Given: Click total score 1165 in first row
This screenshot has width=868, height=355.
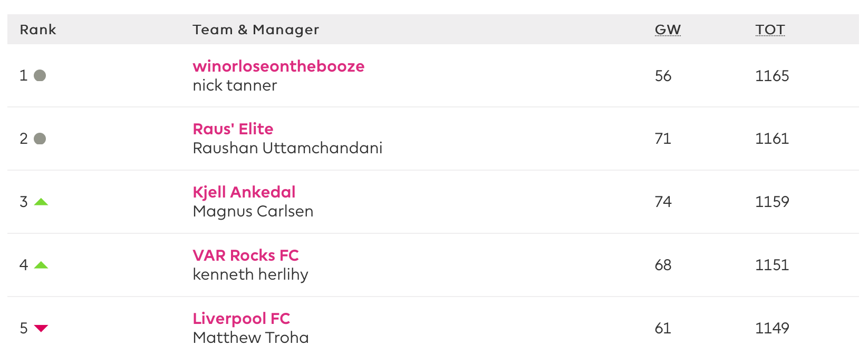Looking at the screenshot, I should (772, 76).
